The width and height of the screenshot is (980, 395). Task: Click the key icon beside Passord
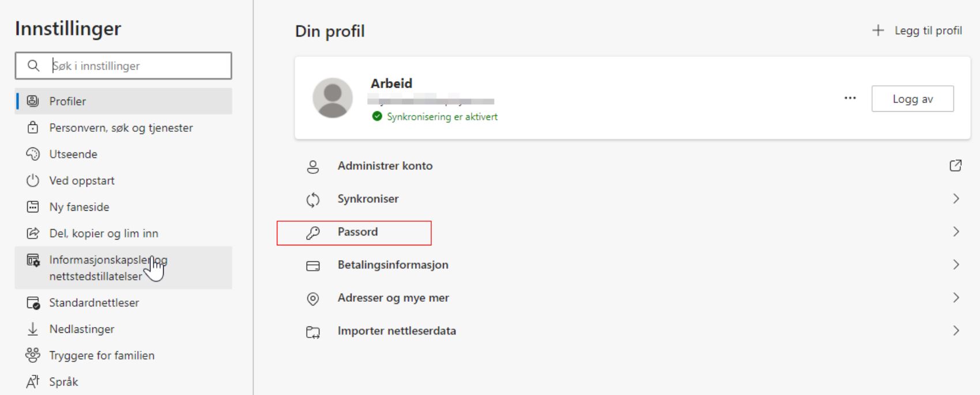click(313, 233)
